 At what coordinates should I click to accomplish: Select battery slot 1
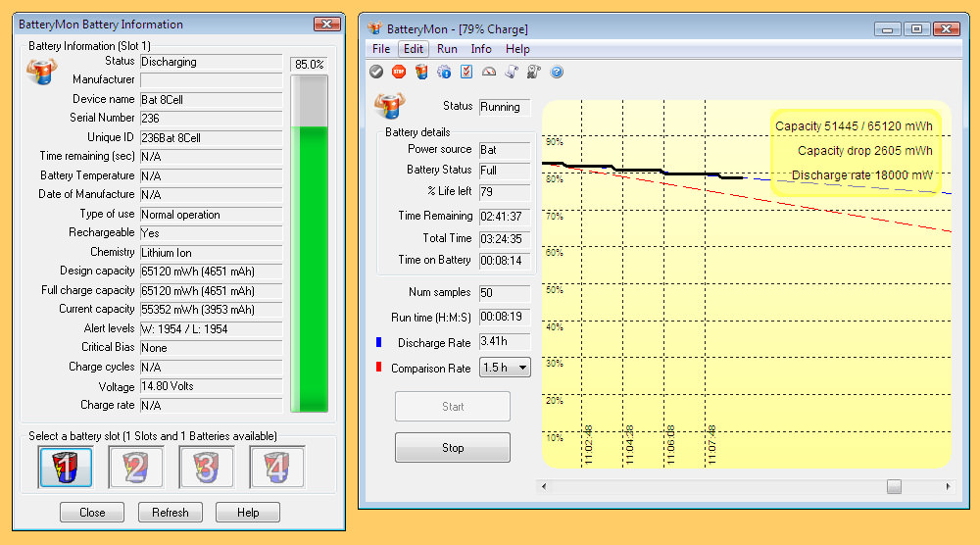coord(66,468)
